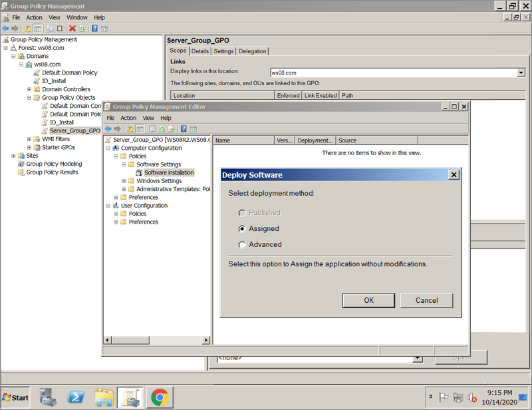Click Help icon in Editor toolbar
Image resolution: width=532 pixels, height=410 pixels.
(184, 128)
